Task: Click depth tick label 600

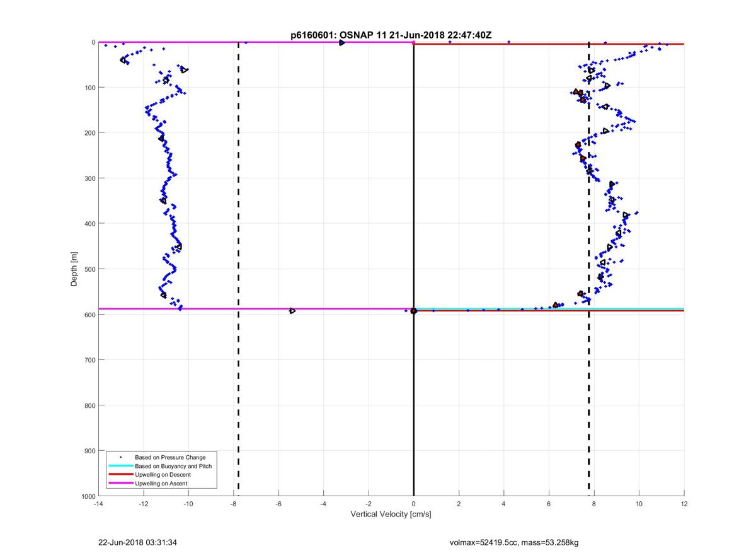Action: click(x=90, y=315)
